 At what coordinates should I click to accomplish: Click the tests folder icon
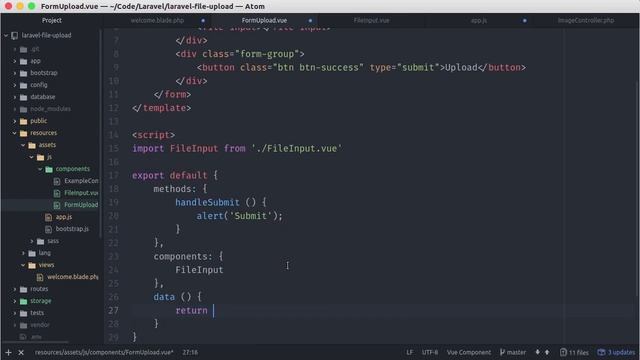point(24,313)
